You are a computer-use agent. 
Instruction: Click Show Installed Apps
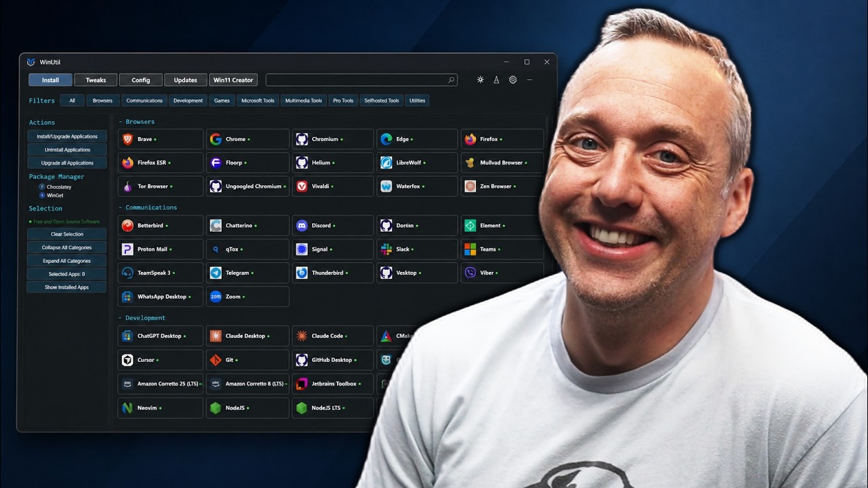coord(67,287)
